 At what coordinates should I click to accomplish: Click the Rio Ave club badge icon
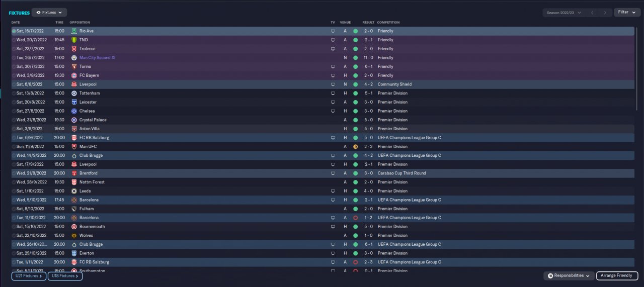[x=74, y=31]
